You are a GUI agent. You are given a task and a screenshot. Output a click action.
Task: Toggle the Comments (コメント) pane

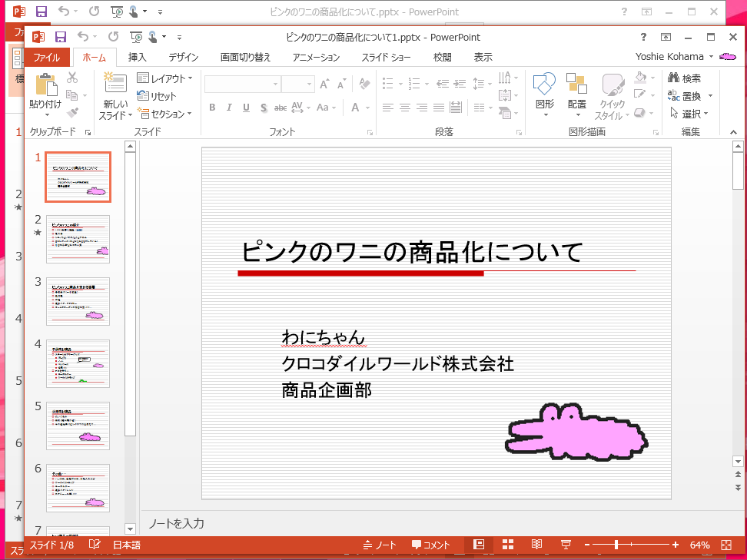[x=430, y=545]
